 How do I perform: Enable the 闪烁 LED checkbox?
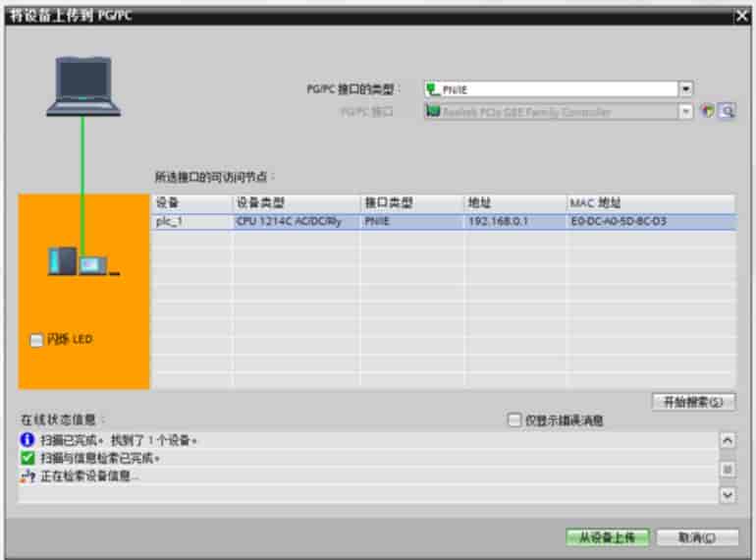click(36, 340)
